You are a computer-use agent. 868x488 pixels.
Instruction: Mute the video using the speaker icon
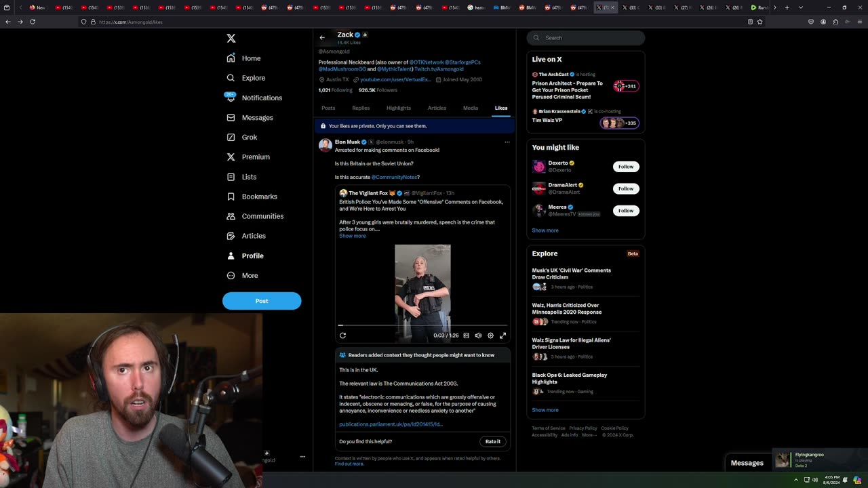click(478, 335)
